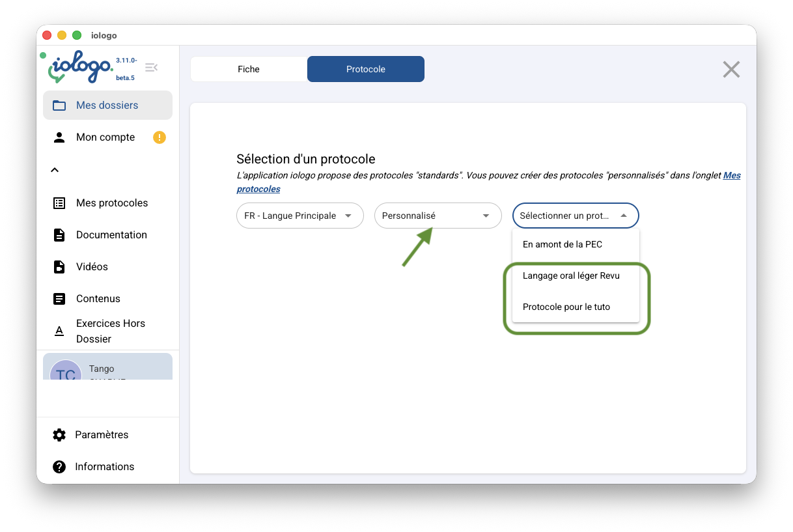
Task: Click the Mon compte person icon
Action: pyautogui.click(x=59, y=137)
